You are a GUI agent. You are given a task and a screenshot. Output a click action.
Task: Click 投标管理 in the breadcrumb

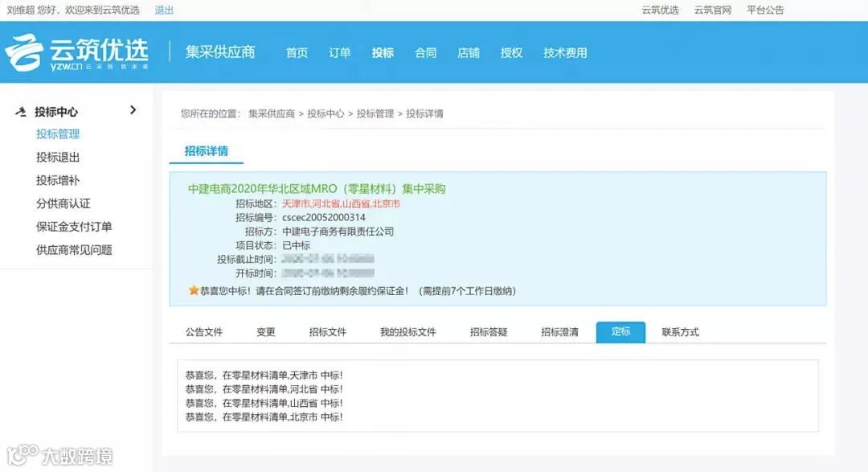tap(375, 113)
